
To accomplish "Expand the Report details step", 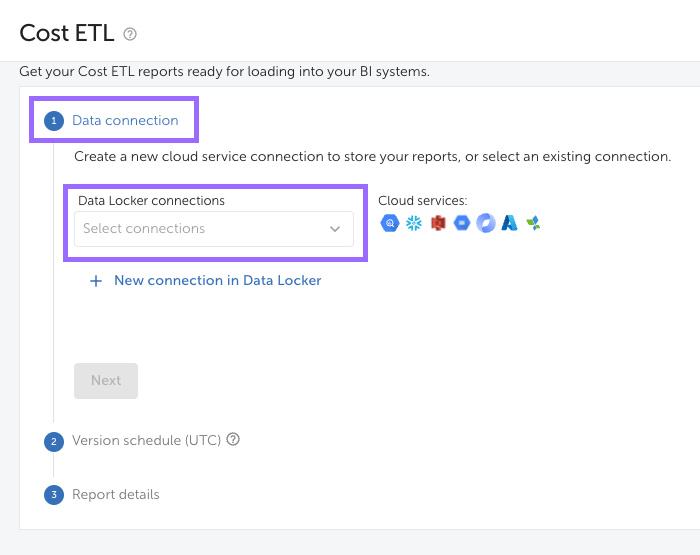I will pyautogui.click(x=115, y=495).
